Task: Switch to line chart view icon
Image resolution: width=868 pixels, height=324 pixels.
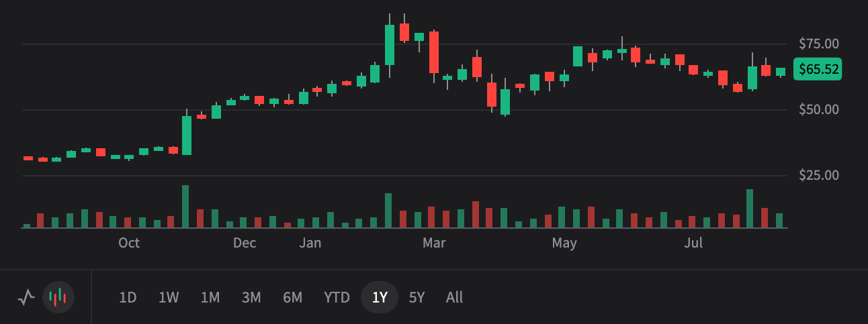Action: click(26, 297)
